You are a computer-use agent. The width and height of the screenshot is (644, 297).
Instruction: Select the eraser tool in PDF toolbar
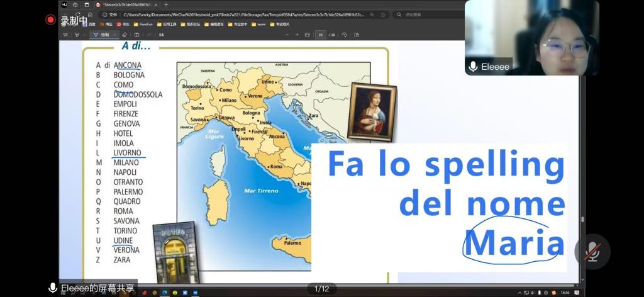(124, 35)
